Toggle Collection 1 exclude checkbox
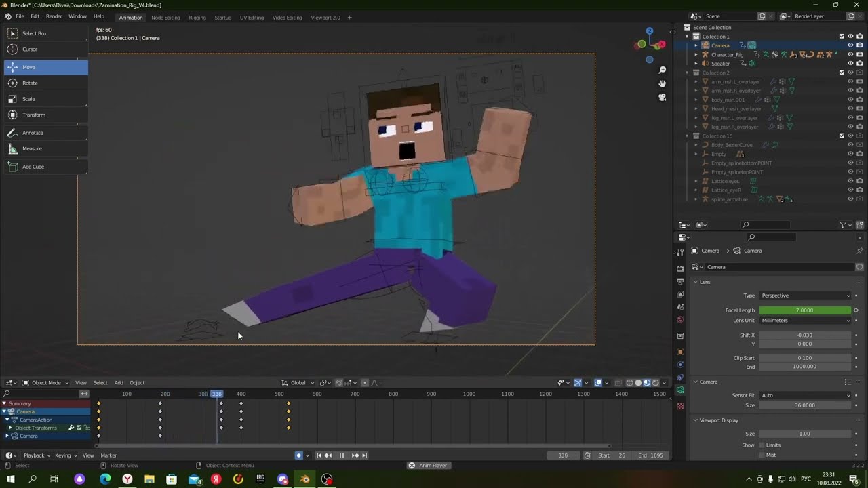This screenshot has width=868, height=488. (842, 37)
